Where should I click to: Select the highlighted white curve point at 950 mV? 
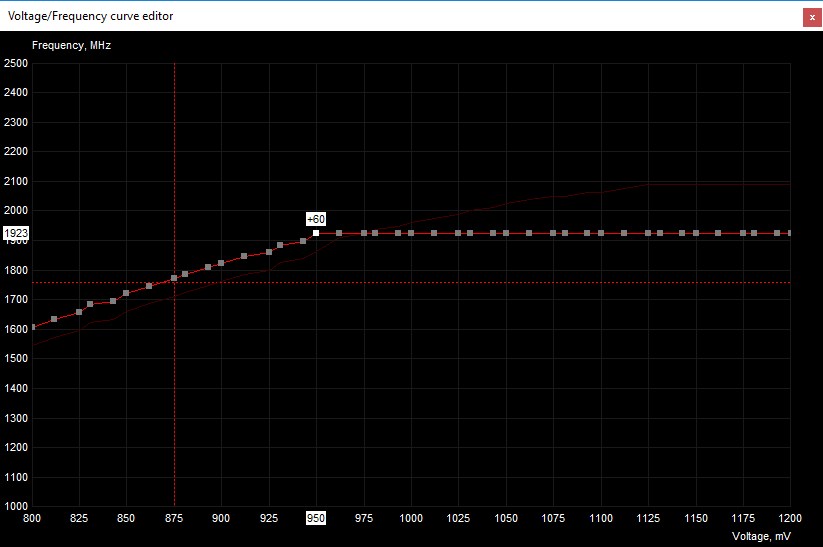316,233
